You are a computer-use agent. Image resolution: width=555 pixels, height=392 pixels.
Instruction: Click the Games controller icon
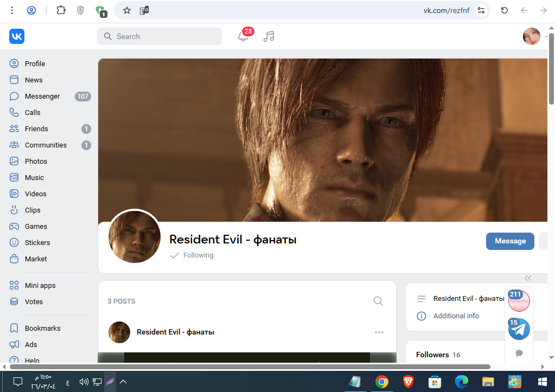click(x=14, y=227)
